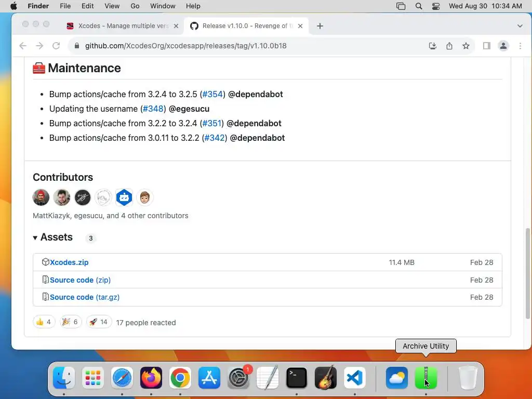The height and width of the screenshot is (399, 532).
Task: Bookmark this page with the star icon
Action: point(466,46)
